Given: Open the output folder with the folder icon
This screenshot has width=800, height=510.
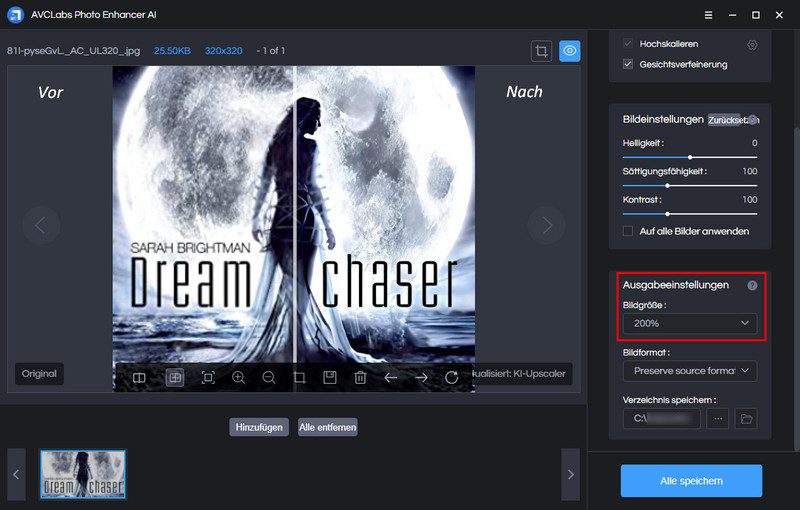Looking at the screenshot, I should tap(746, 419).
